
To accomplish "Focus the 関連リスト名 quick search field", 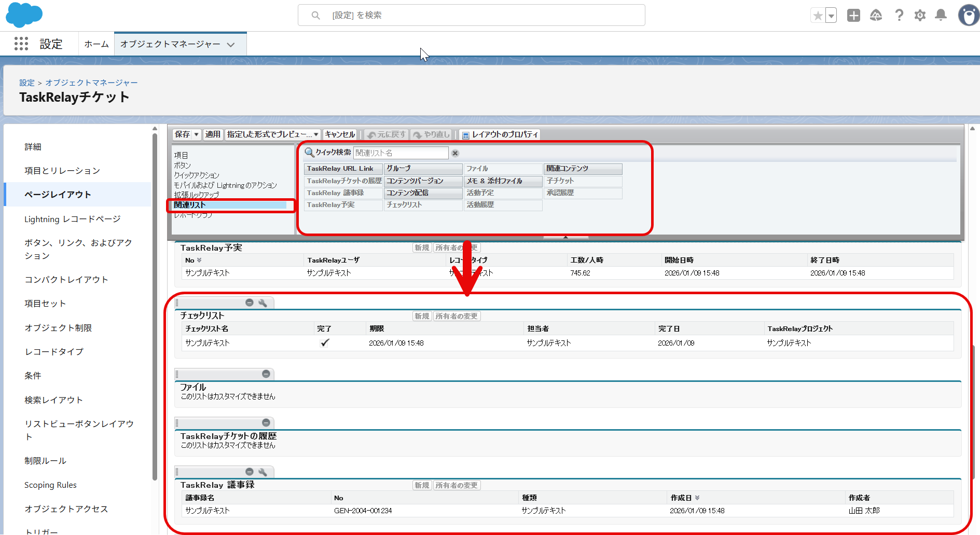I will 401,153.
